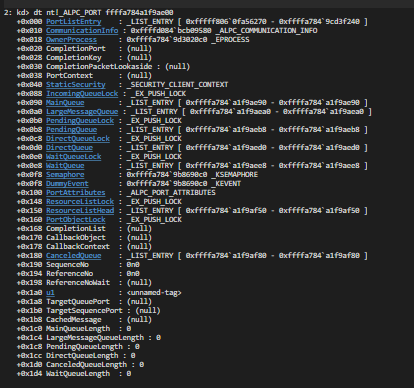Open the WaitQueueLock link
Image resolution: width=414 pixels, height=388 pixels.
pyautogui.click(x=74, y=157)
